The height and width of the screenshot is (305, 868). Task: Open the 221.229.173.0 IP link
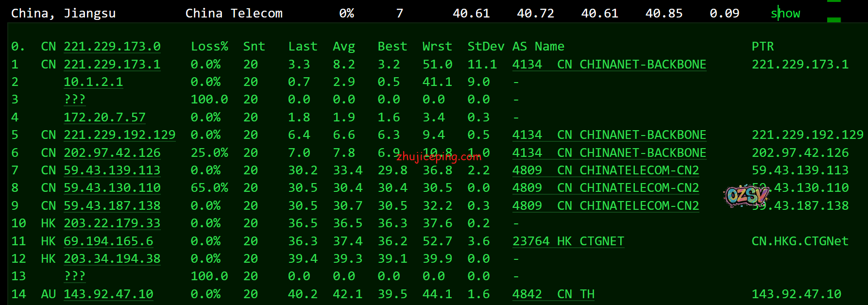[x=112, y=47]
